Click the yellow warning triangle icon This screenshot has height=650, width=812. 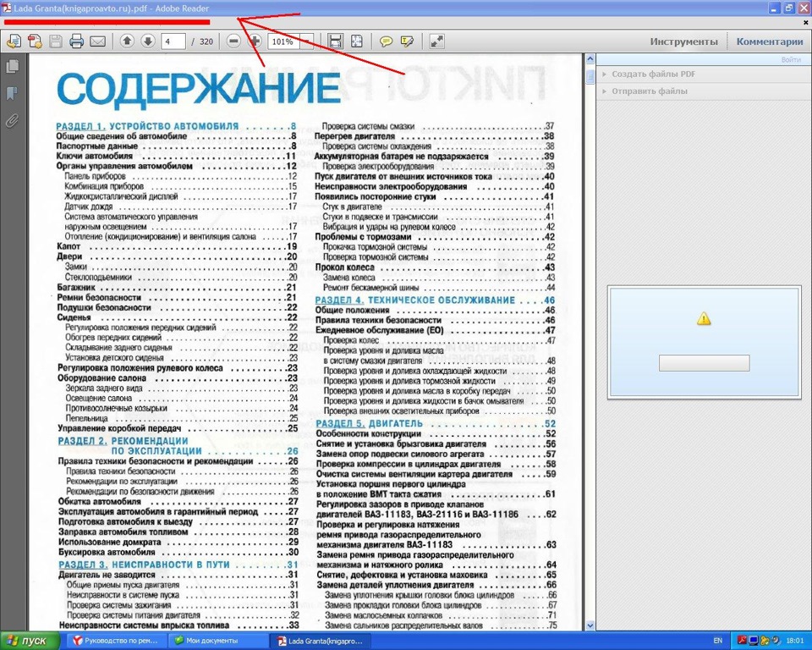click(x=704, y=318)
